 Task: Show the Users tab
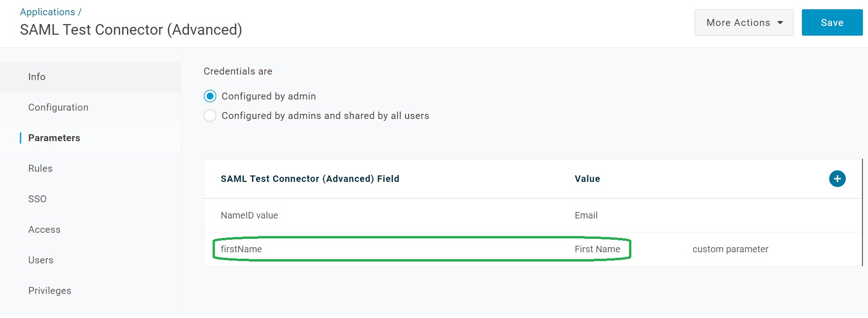coord(41,260)
